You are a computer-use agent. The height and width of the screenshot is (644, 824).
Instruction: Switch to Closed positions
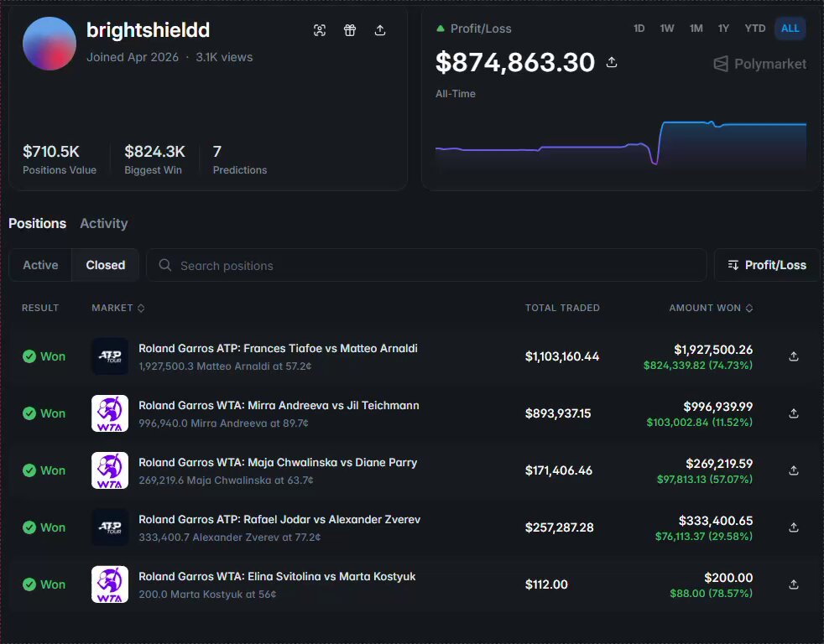click(106, 265)
